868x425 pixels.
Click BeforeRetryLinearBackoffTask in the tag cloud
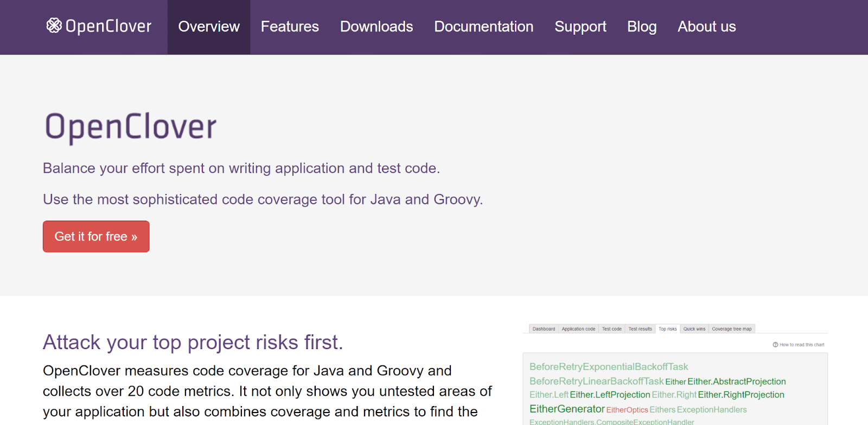[596, 382]
